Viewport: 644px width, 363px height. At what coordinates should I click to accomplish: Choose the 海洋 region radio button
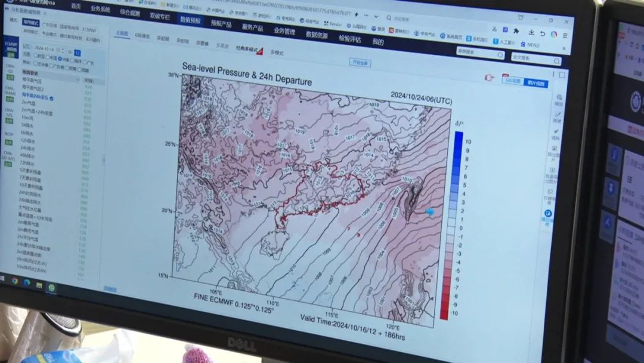(x=73, y=60)
